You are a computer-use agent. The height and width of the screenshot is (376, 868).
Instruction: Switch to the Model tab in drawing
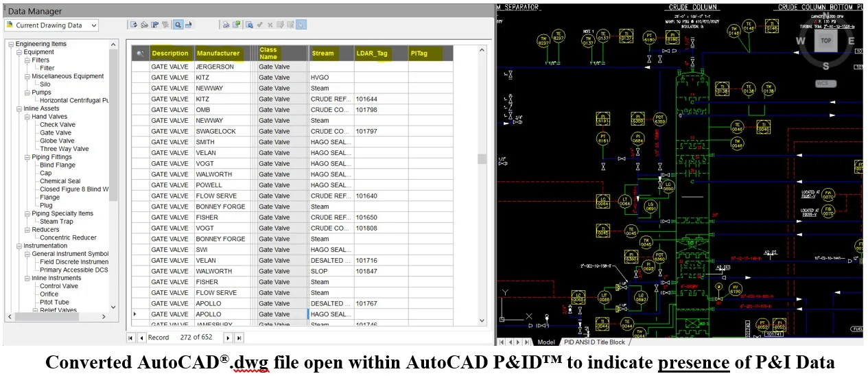(x=546, y=342)
